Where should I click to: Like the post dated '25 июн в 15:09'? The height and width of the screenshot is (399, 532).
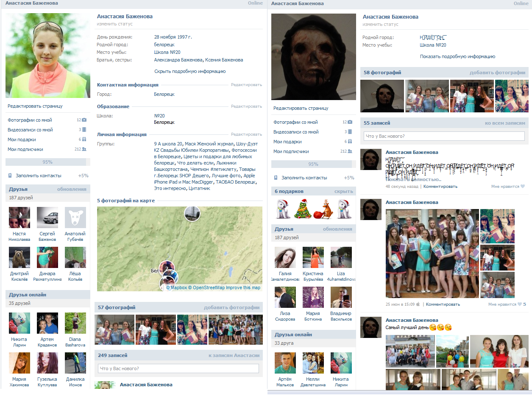519,304
